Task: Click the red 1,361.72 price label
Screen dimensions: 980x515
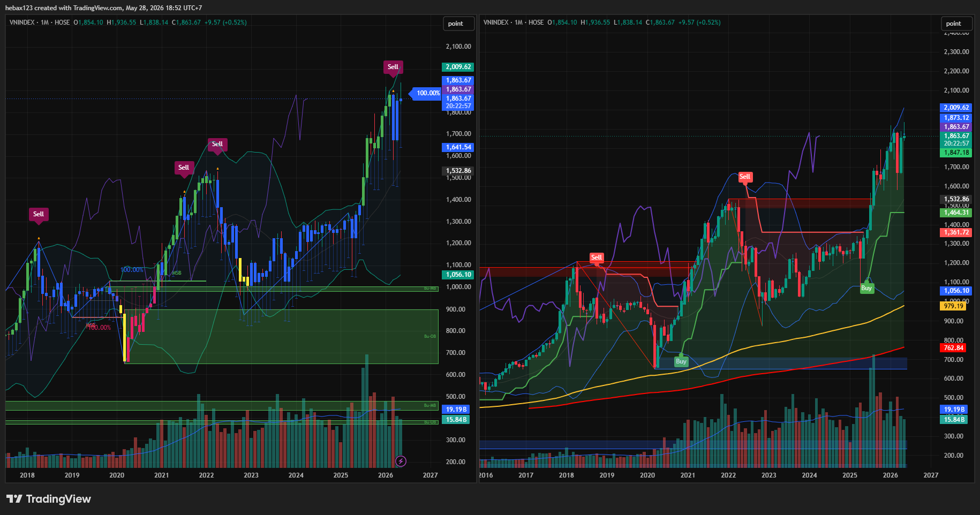Action: [x=956, y=232]
